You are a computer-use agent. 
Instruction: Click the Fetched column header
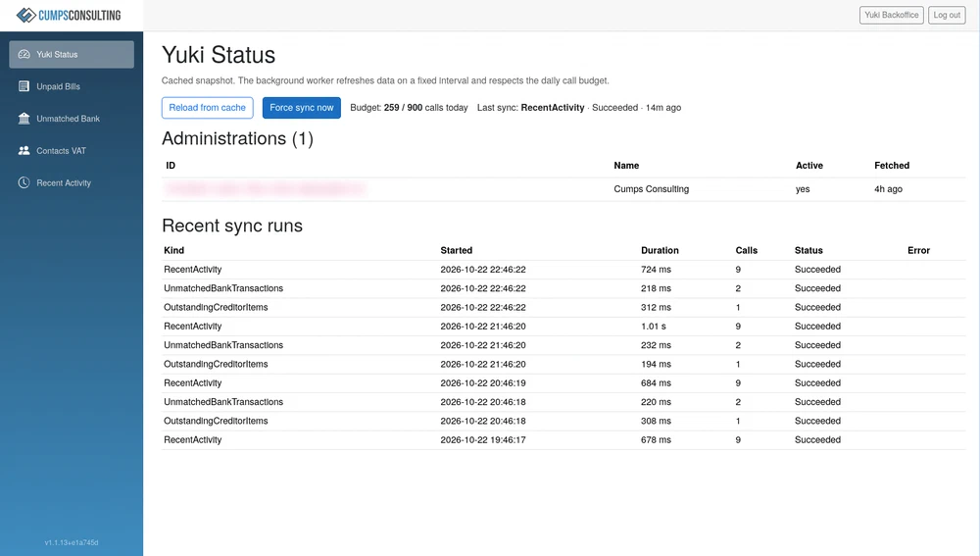click(892, 166)
